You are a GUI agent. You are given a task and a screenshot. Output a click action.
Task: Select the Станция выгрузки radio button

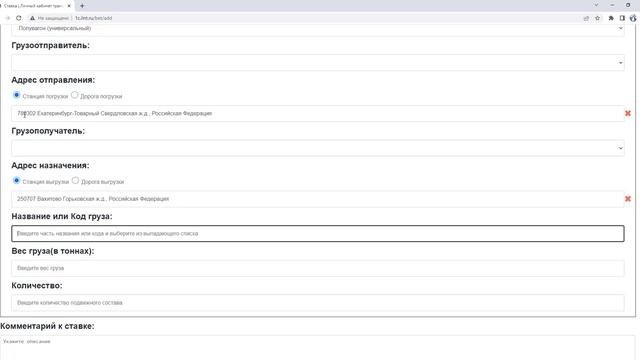[16, 180]
